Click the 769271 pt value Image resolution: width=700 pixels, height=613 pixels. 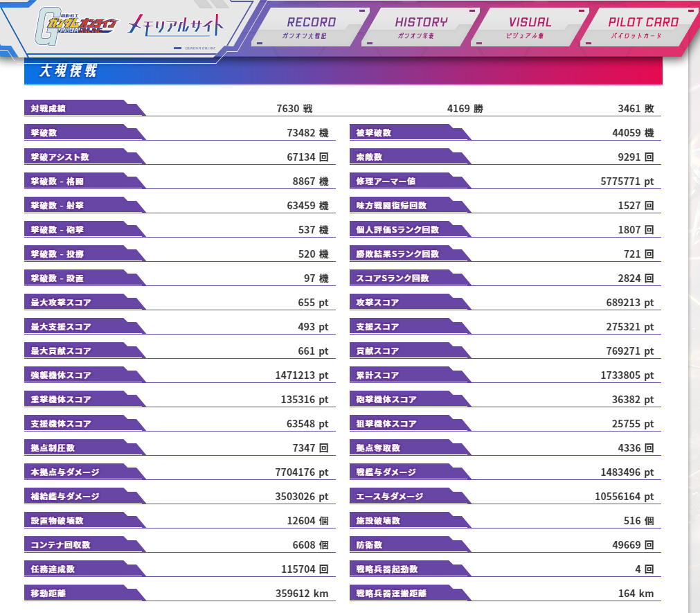(630, 351)
